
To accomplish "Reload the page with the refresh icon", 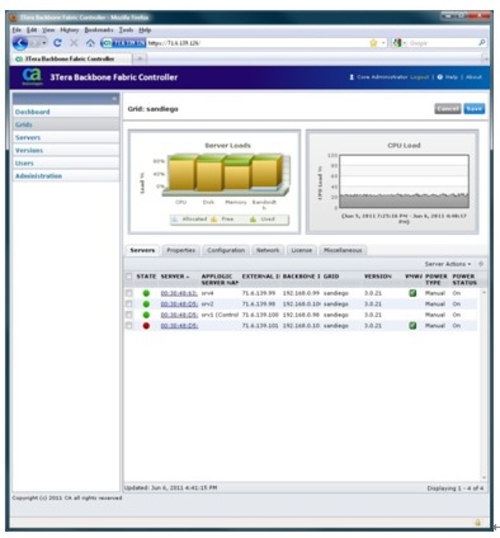I will [x=57, y=43].
